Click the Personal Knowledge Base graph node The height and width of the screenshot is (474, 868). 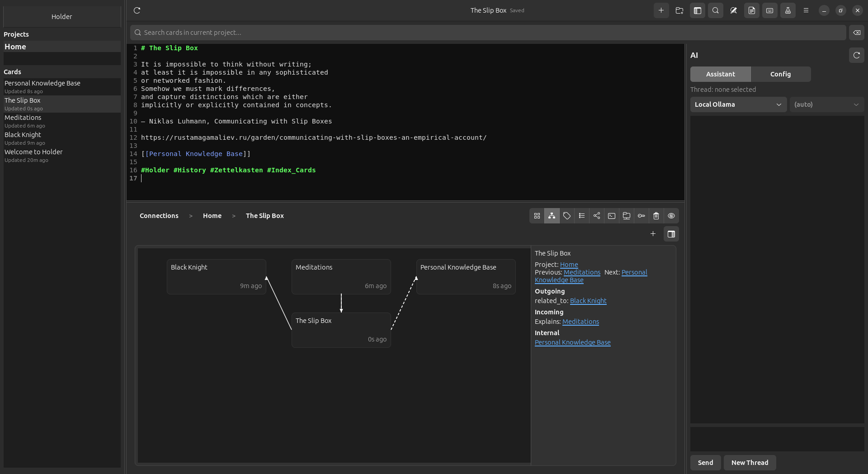[466, 277]
